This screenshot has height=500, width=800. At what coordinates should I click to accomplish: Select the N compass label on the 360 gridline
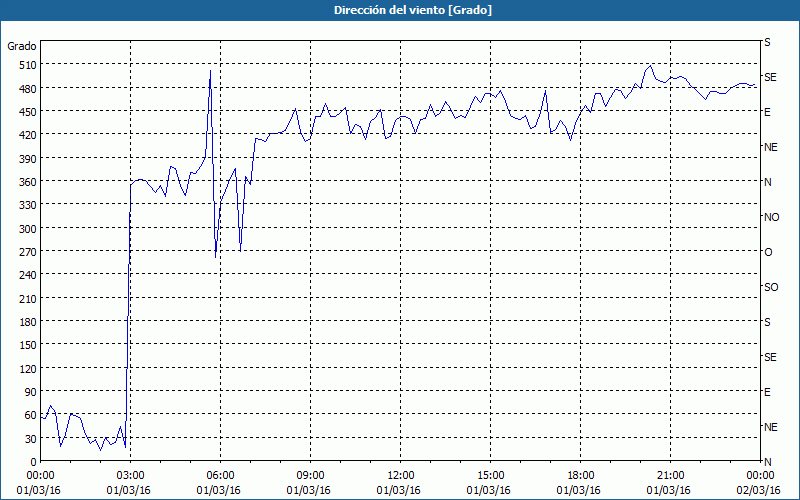[768, 182]
